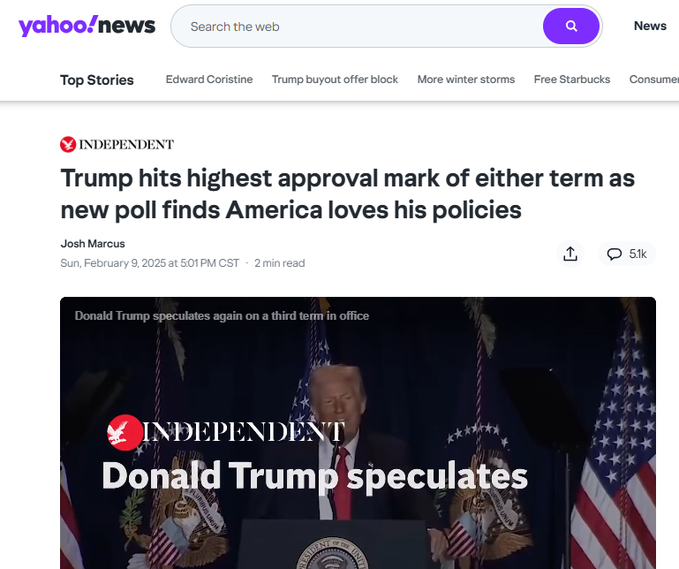The width and height of the screenshot is (679, 569).
Task: Click the red Independent logo in video
Action: coord(125,432)
